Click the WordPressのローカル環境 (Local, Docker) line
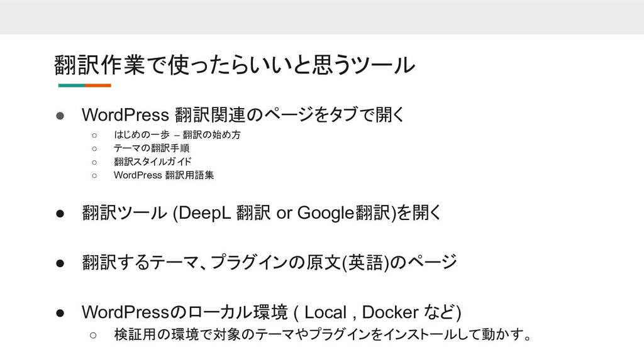This screenshot has height=362, width=644. tap(272, 312)
